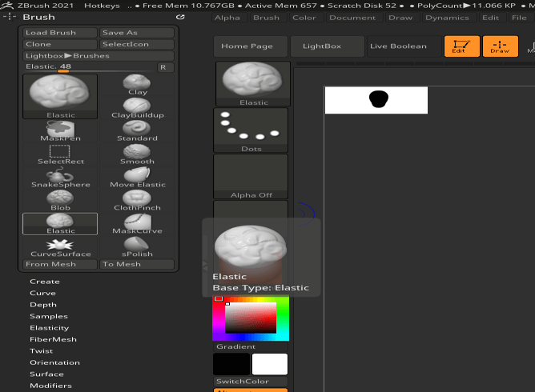Toggle Draw mode button
This screenshot has height=392, width=535.
pos(500,46)
